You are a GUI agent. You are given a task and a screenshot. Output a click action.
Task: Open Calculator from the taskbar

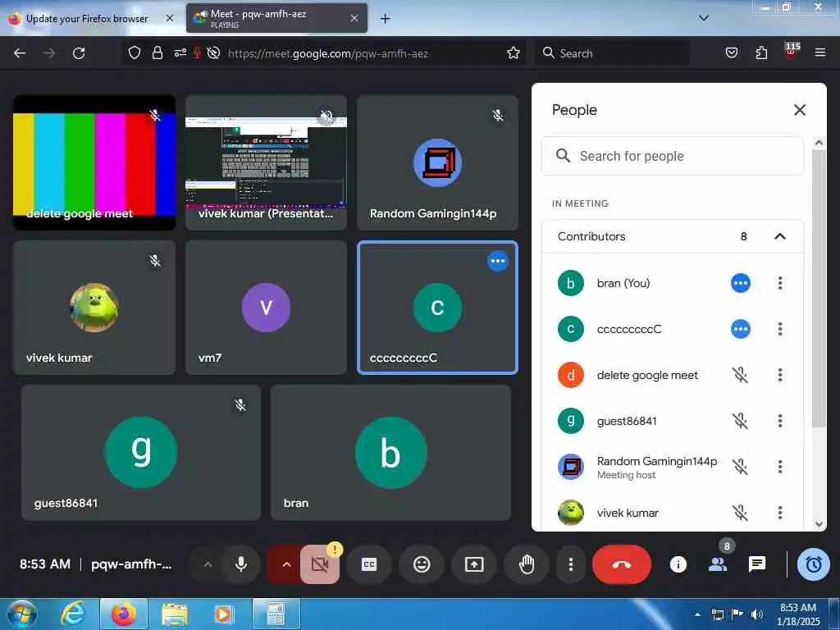click(276, 614)
